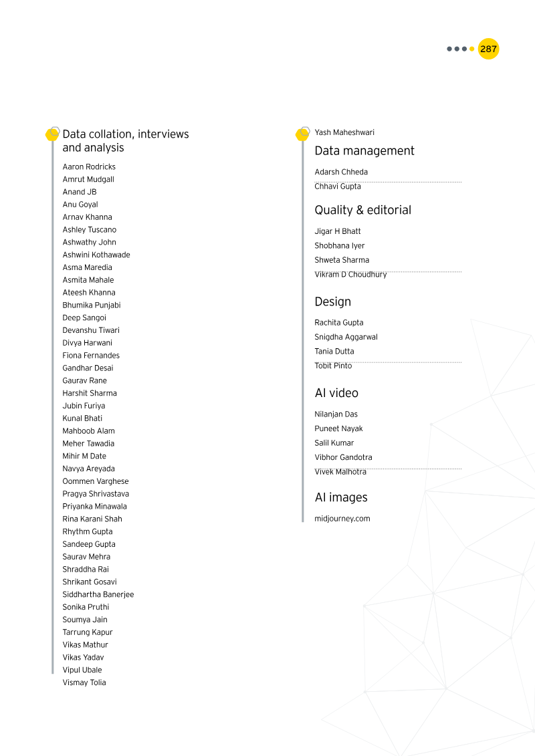
Task: Click on Jigar H Bhatt
Action: click(x=338, y=231)
